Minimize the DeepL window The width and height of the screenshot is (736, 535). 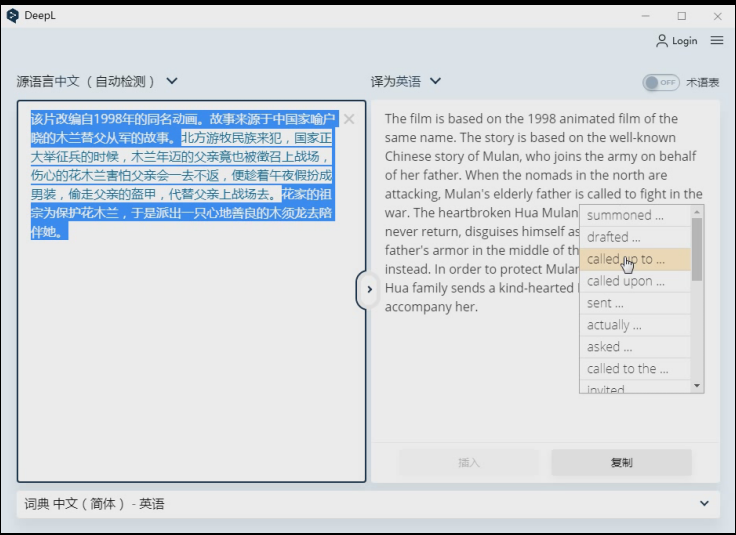646,16
